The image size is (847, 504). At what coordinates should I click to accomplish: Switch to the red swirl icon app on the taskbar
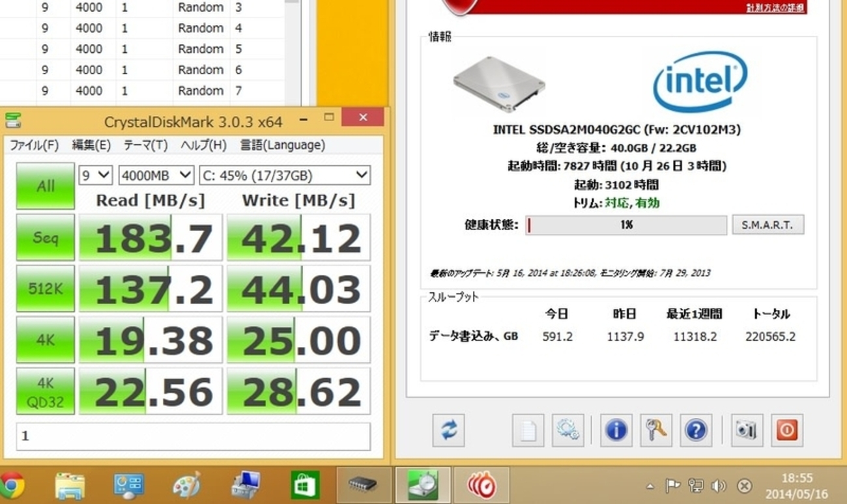coord(481,485)
